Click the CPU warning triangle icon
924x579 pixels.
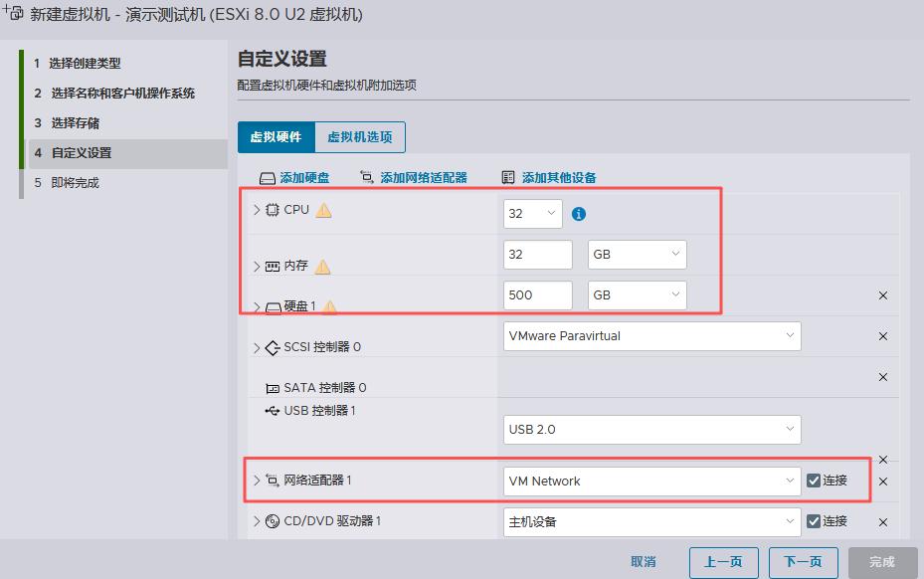(323, 210)
